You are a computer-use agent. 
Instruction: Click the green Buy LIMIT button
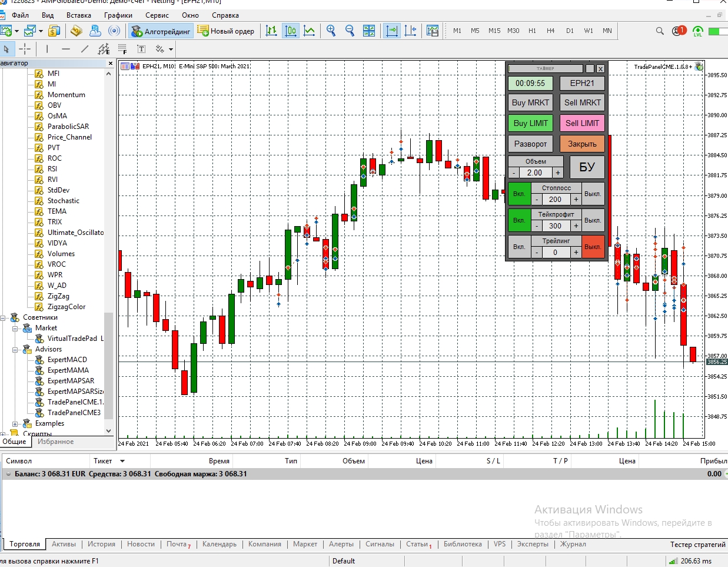530,123
